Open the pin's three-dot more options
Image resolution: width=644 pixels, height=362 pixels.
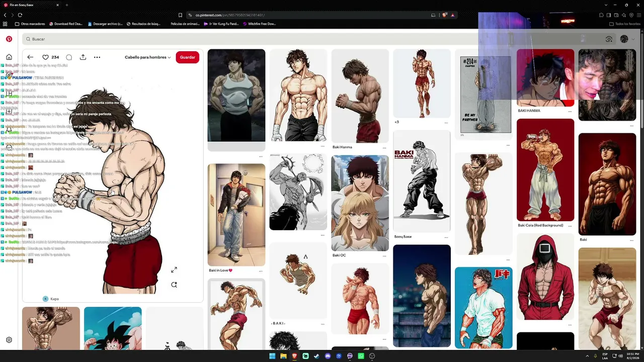tap(97, 57)
